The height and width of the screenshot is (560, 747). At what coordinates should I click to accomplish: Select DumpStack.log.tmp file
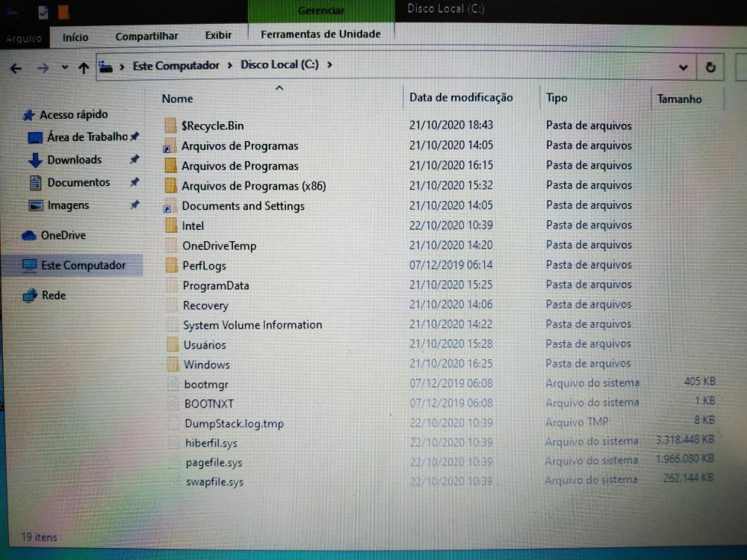[234, 423]
